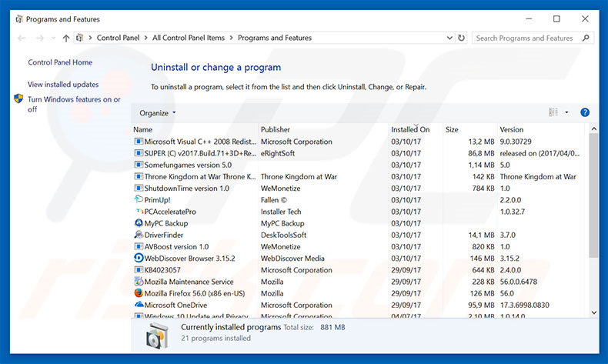Click version 17.3.6998.0830 of OneDrive
The height and width of the screenshot is (364, 608).
(x=524, y=305)
